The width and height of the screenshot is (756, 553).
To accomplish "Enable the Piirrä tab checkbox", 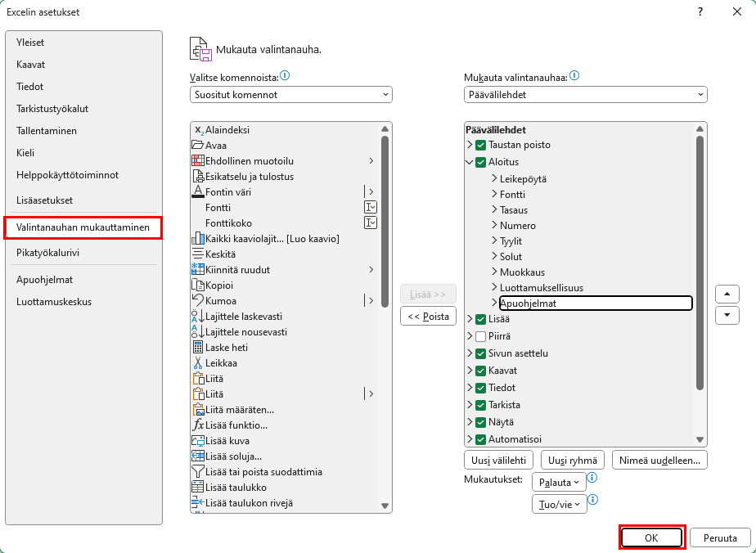I will click(x=480, y=336).
